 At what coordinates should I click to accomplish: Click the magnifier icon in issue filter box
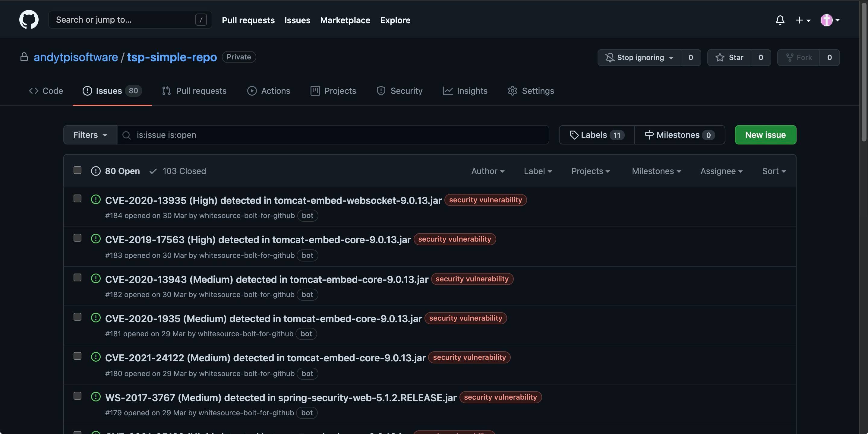click(x=127, y=135)
